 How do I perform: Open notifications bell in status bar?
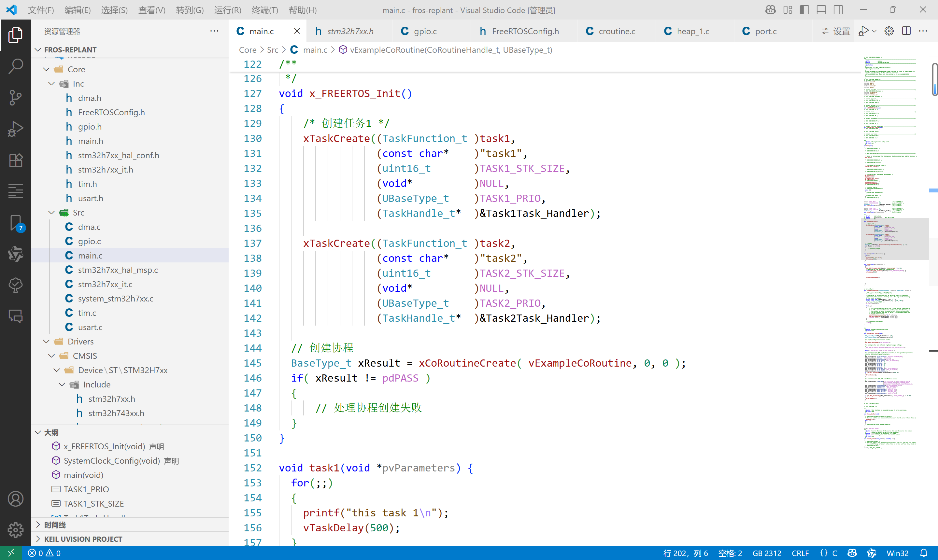tap(923, 553)
